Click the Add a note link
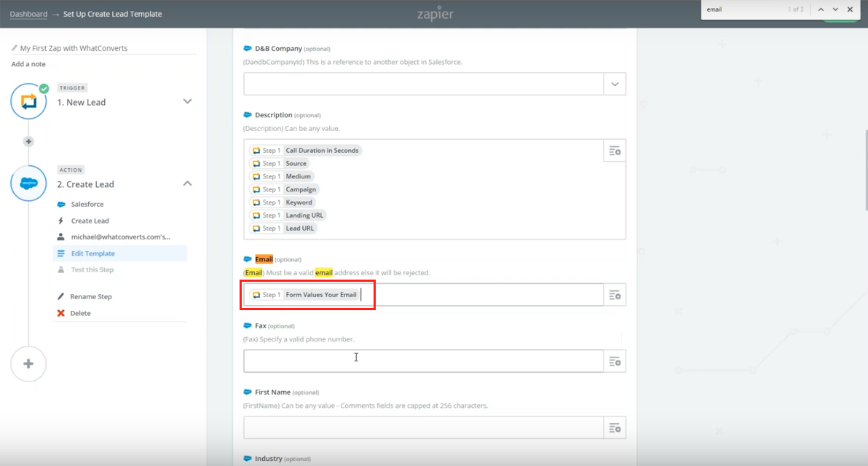The height and width of the screenshot is (466, 868). point(28,64)
